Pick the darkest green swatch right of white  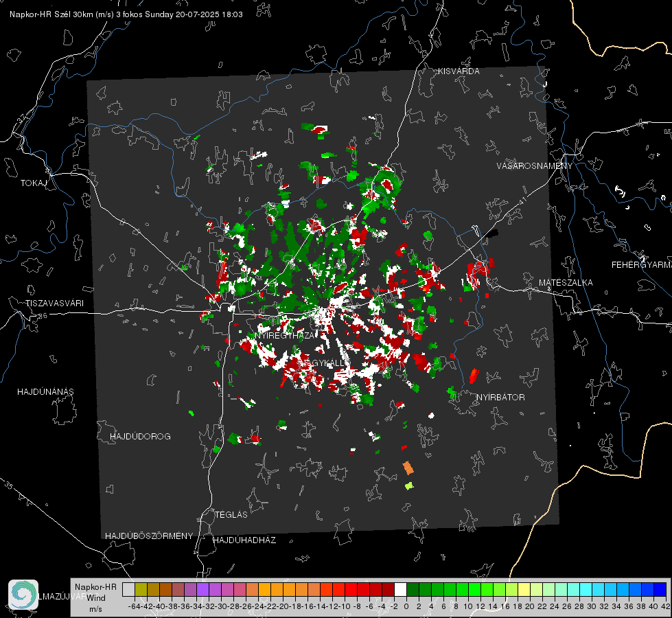click(413, 590)
